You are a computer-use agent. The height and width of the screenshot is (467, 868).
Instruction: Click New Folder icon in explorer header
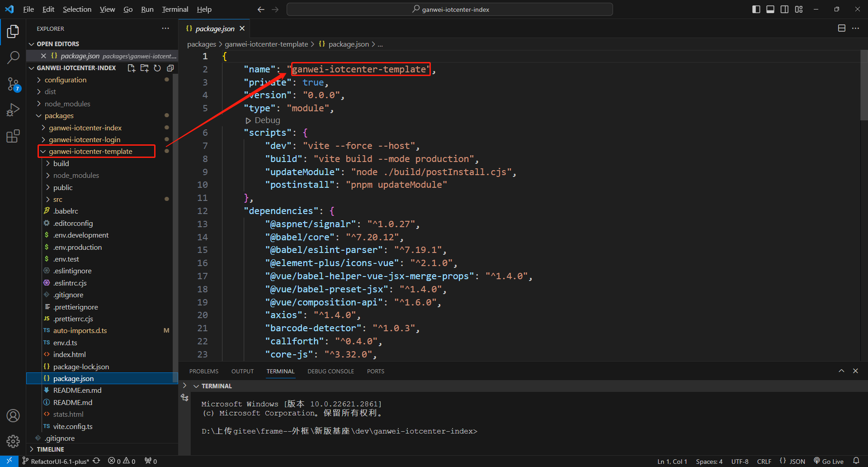pos(145,68)
